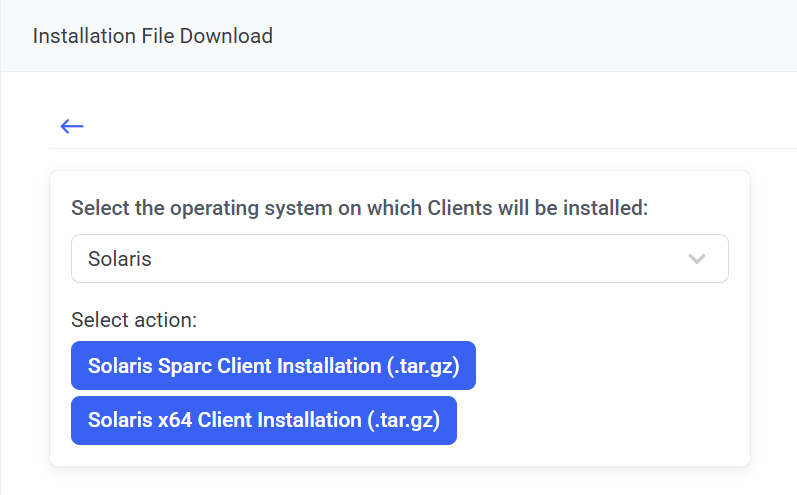Download Solaris Sparc Client Installation (.tar.gz)
Viewport: 797px width, 495px height.
[273, 366]
